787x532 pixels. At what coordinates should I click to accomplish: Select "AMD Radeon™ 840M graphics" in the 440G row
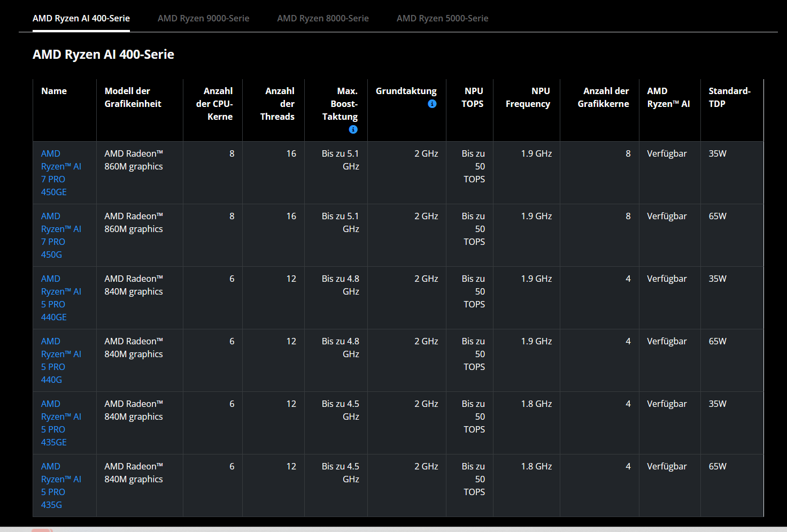134,348
